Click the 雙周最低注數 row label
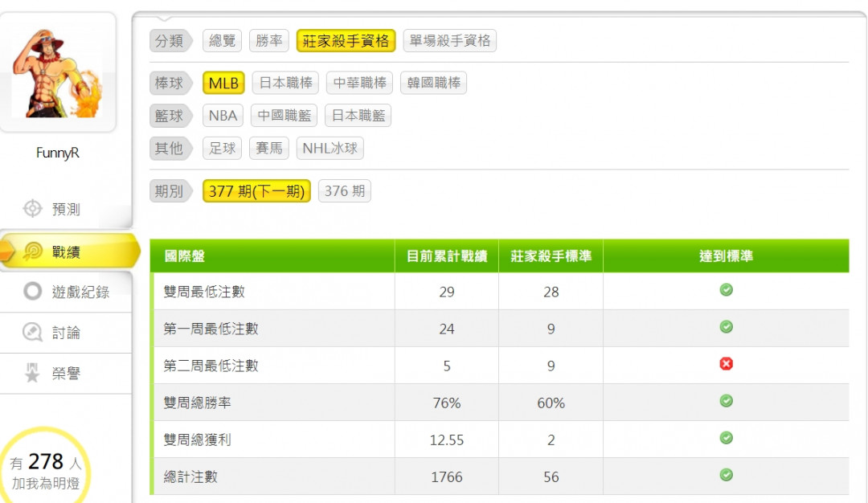This screenshot has height=503, width=868. click(x=204, y=292)
